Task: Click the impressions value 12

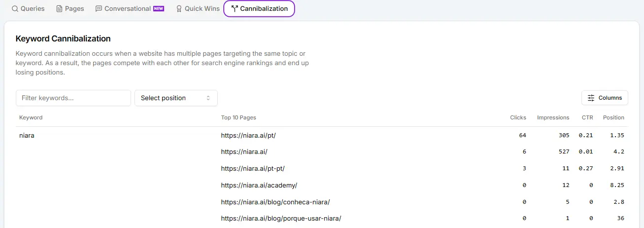Action: (566, 185)
